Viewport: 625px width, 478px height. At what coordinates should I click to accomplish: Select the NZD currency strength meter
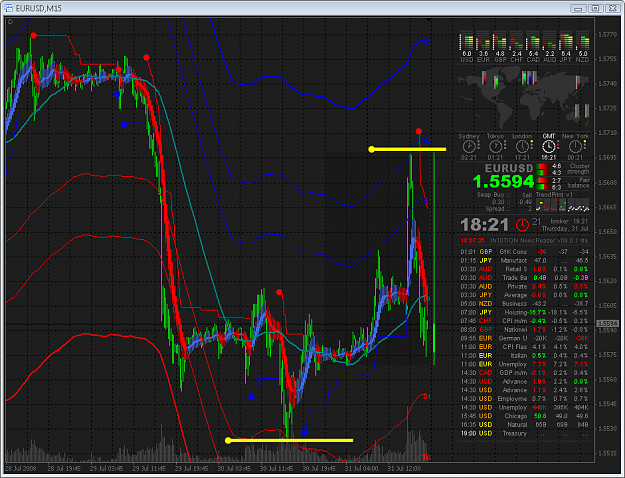click(x=582, y=47)
